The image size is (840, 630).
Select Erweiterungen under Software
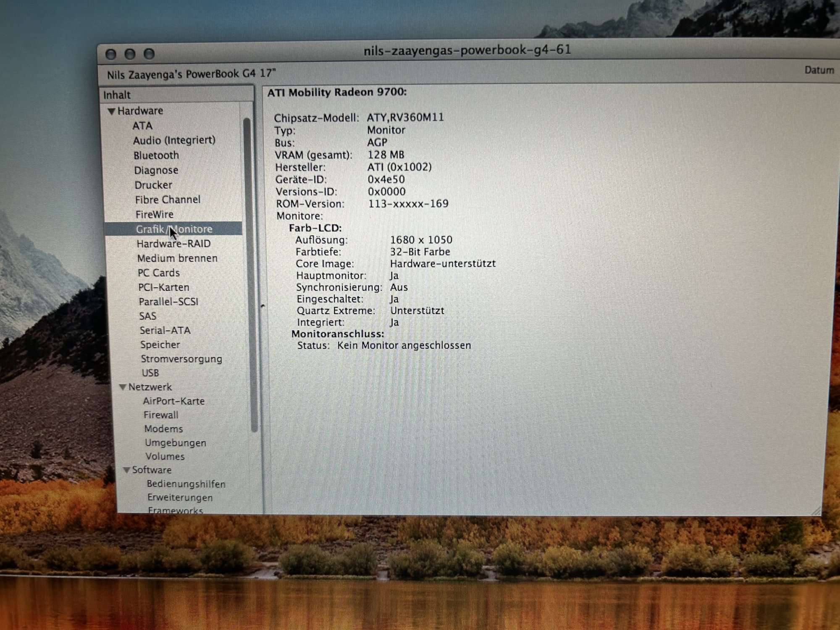pyautogui.click(x=180, y=498)
